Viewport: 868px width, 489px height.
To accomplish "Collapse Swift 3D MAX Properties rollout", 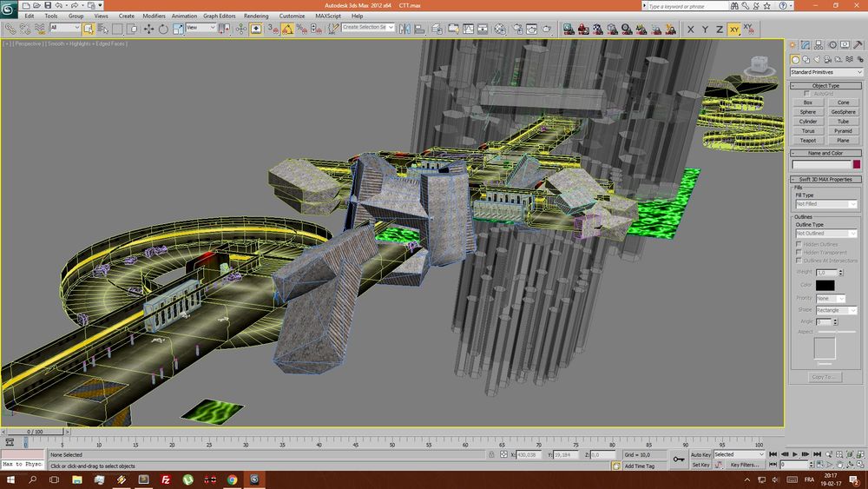I will 825,180.
